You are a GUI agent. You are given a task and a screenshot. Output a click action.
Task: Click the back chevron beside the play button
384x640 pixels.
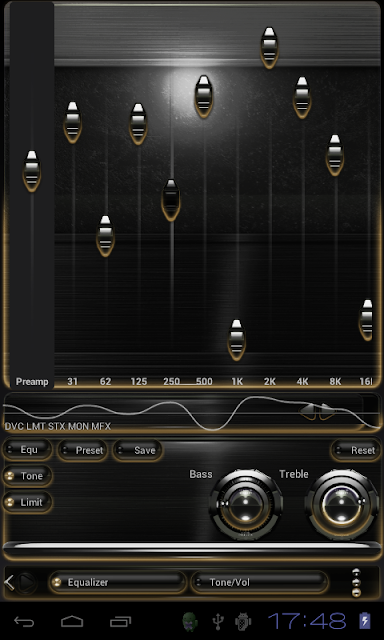(x=9, y=582)
